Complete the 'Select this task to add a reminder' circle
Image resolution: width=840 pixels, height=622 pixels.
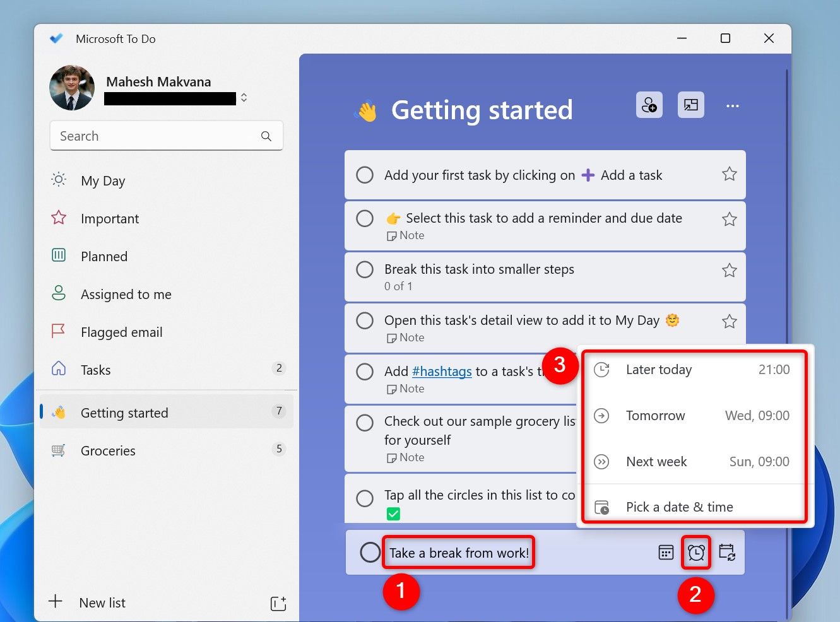click(x=365, y=218)
